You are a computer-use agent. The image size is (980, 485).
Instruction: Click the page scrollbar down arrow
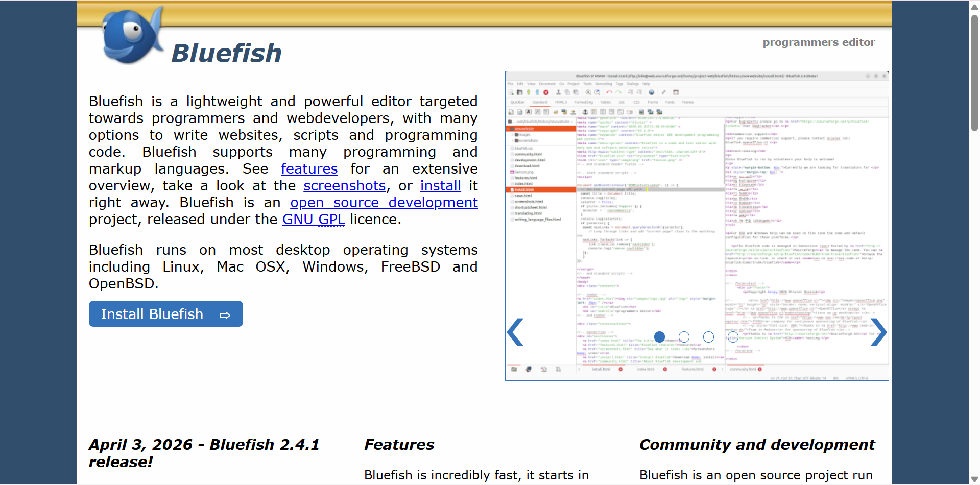coord(974,479)
